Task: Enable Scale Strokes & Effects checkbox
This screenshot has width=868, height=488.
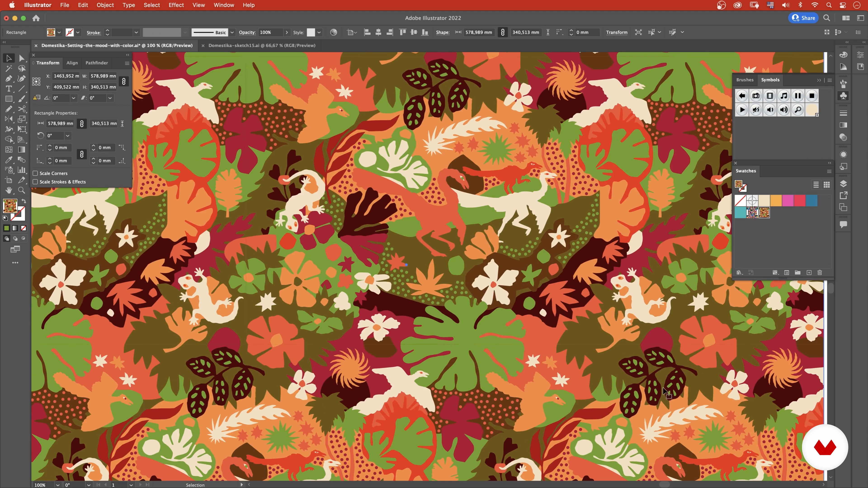Action: point(35,182)
